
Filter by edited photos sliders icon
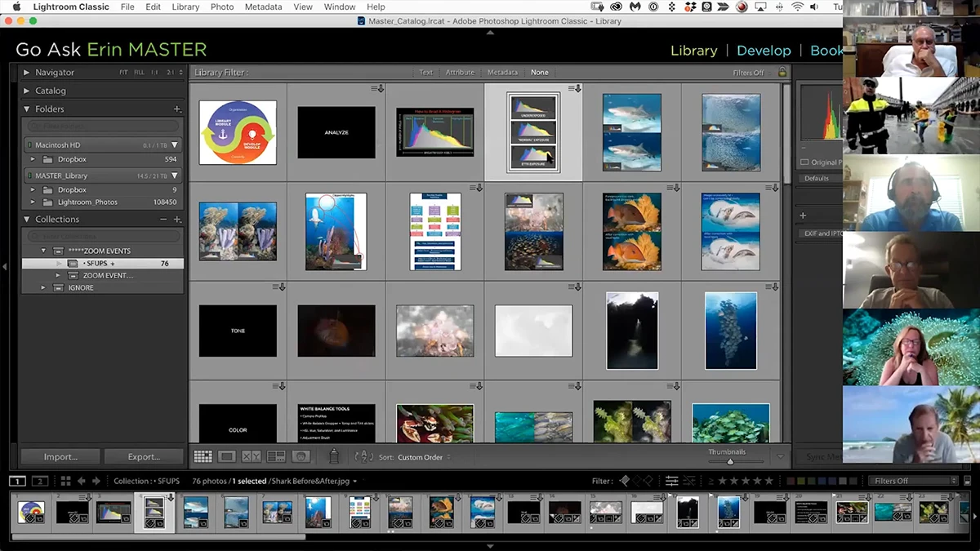pos(672,481)
